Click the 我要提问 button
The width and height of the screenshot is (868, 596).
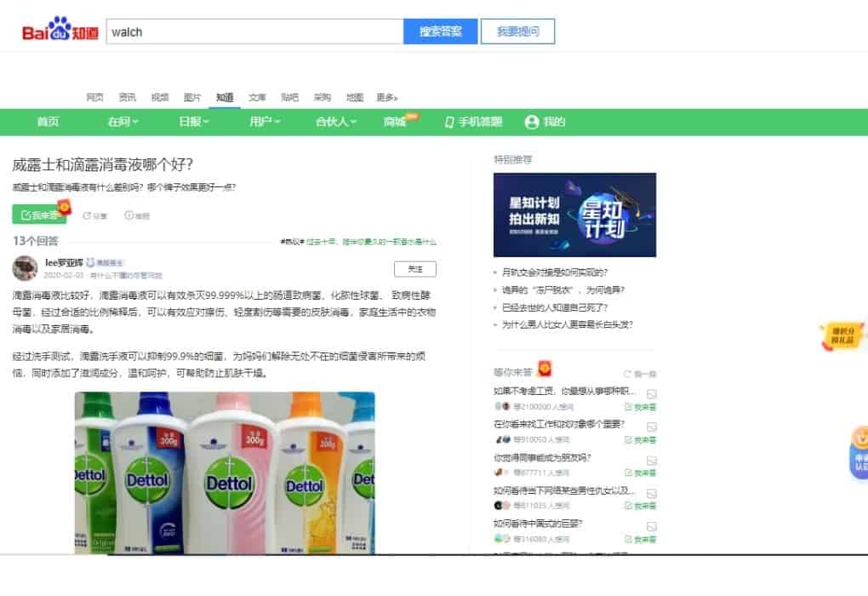click(517, 32)
